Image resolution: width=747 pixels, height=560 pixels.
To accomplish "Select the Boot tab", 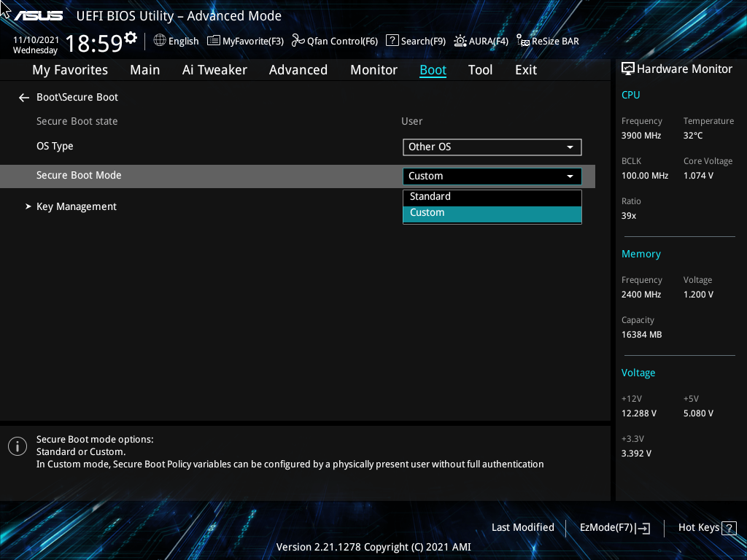I will coord(433,70).
